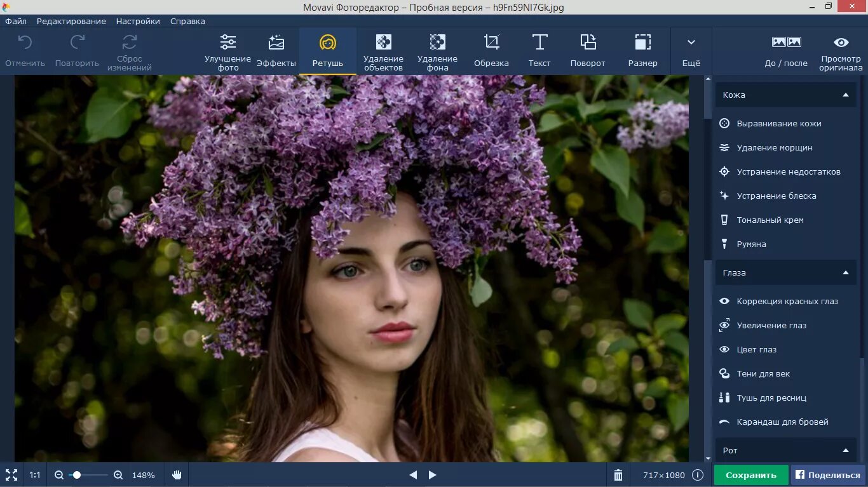The image size is (868, 487).
Task: Open the Settings (Настройки) menu
Action: [x=138, y=21]
